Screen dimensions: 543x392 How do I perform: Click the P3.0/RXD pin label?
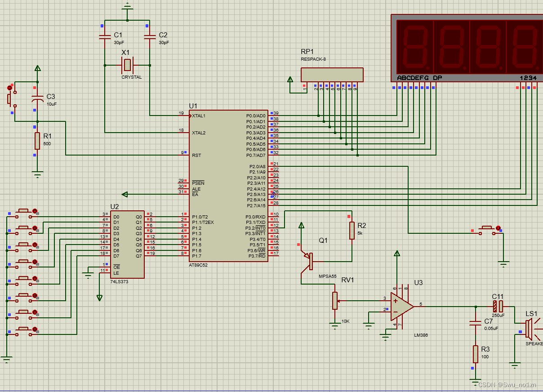[255, 217]
